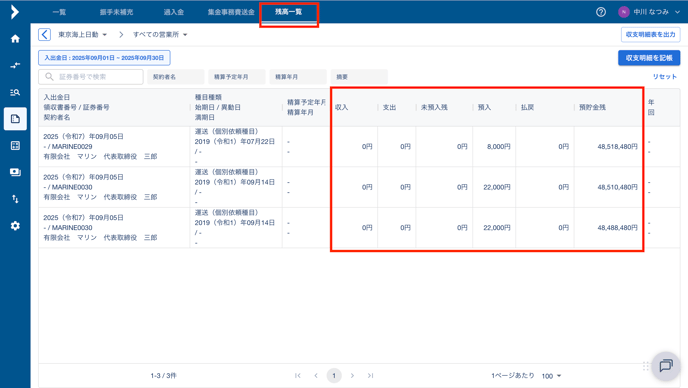The image size is (688, 388).
Task: Open 精算年月 filter
Action: click(x=298, y=77)
